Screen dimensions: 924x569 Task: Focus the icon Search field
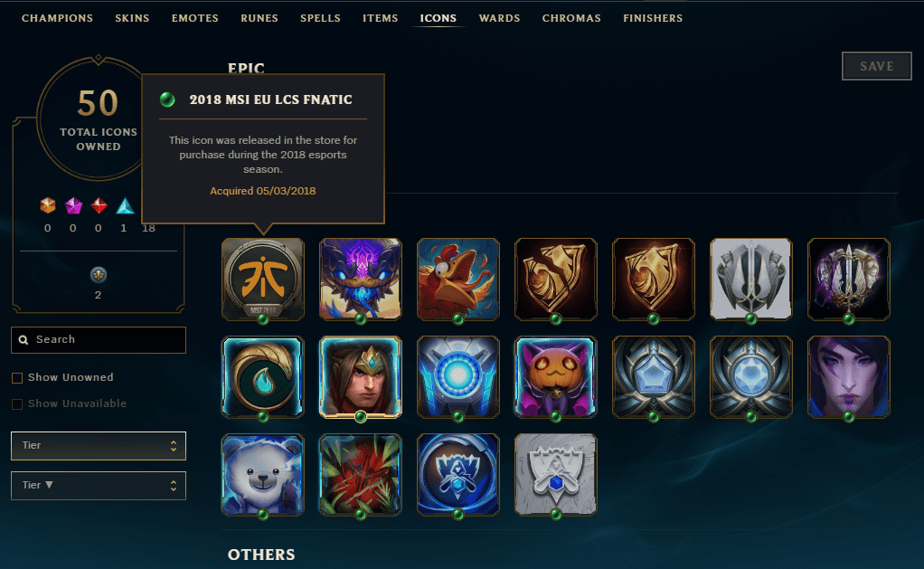99,339
